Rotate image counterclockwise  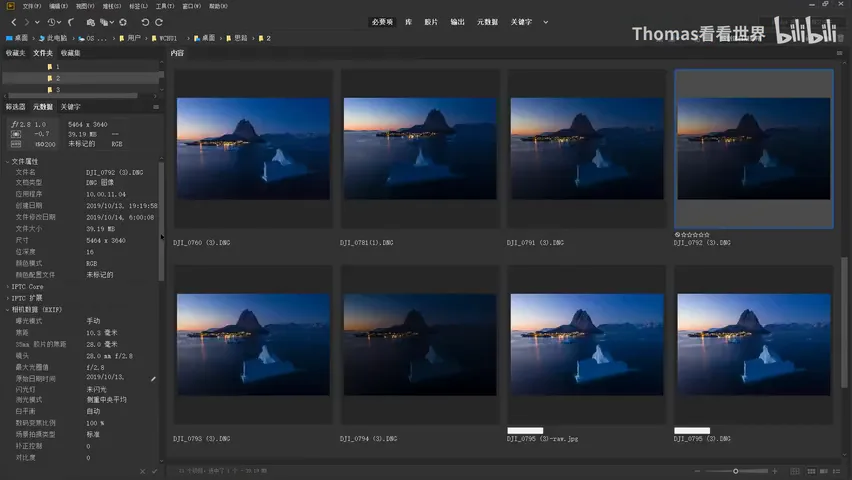145,22
